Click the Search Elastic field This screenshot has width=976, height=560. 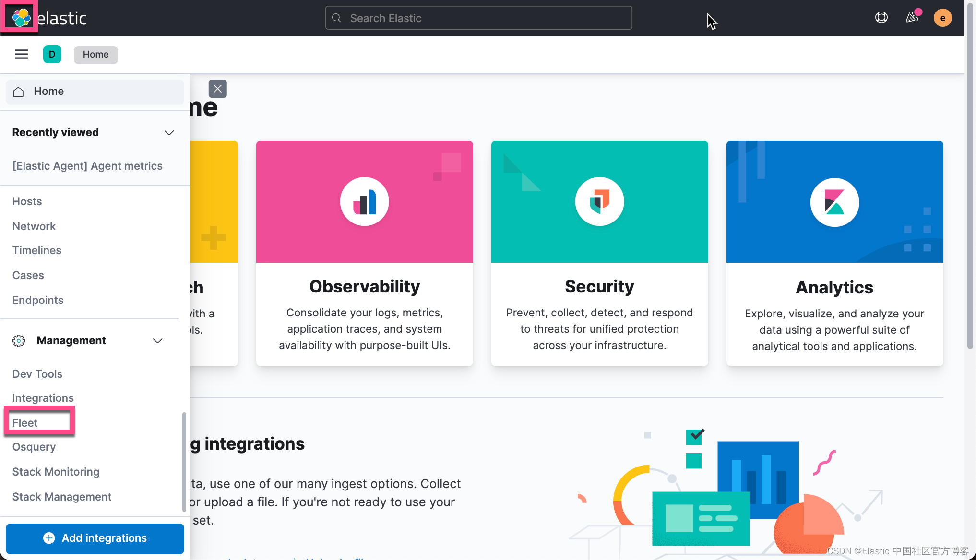pos(478,18)
